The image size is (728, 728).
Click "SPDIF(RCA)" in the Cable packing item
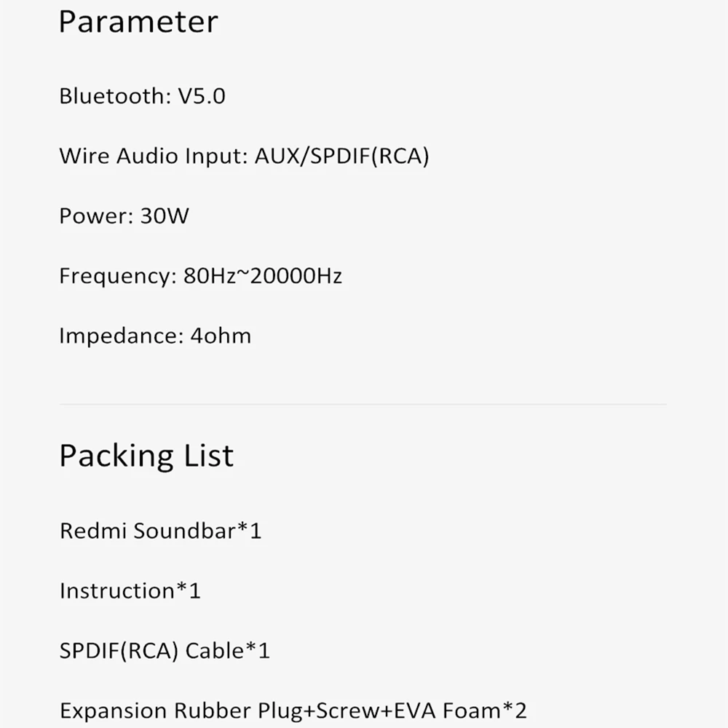point(119,650)
